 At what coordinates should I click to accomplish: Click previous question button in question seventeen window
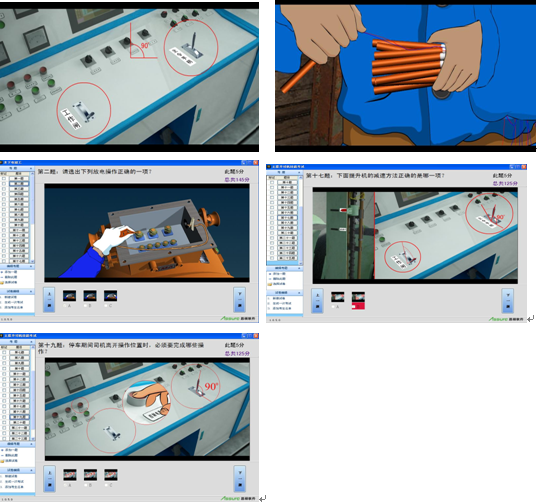click(x=317, y=301)
